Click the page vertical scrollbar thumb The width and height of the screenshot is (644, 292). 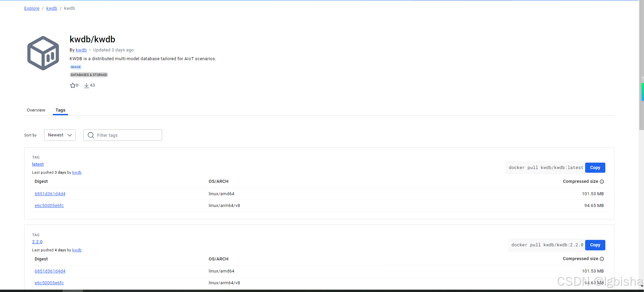(x=642, y=66)
